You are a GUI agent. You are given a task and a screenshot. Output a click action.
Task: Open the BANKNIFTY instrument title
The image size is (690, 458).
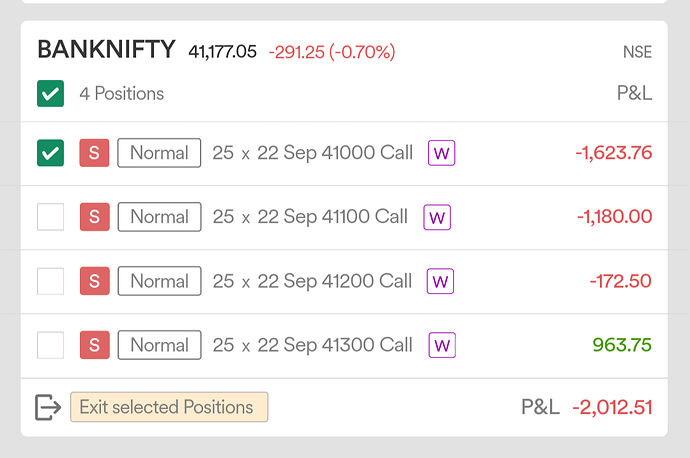[x=106, y=49]
